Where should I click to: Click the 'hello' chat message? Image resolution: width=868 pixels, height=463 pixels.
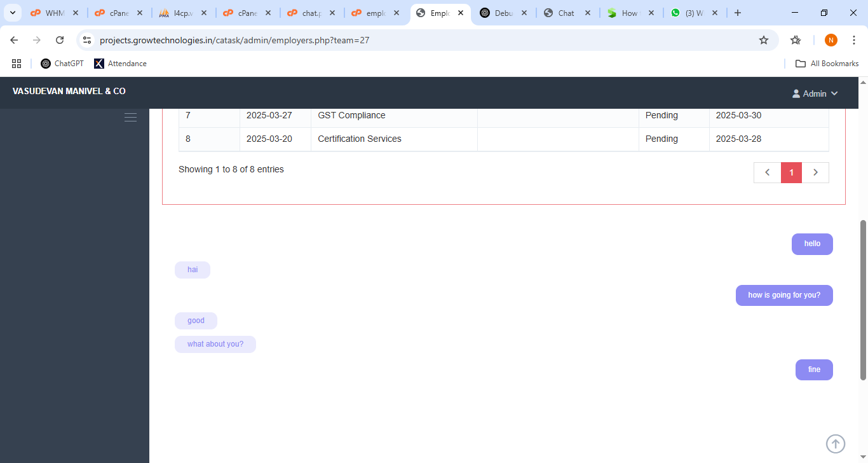[812, 244]
